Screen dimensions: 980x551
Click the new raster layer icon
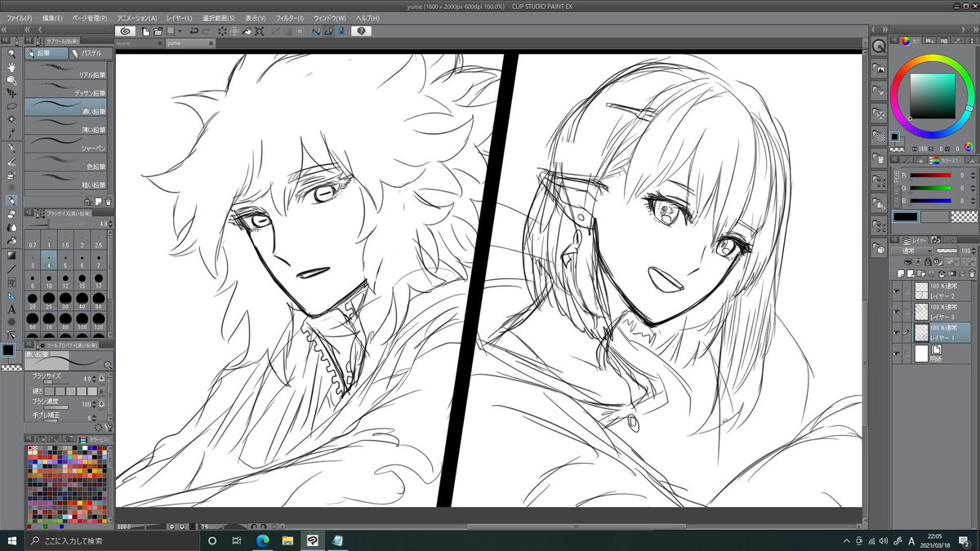pyautogui.click(x=901, y=273)
